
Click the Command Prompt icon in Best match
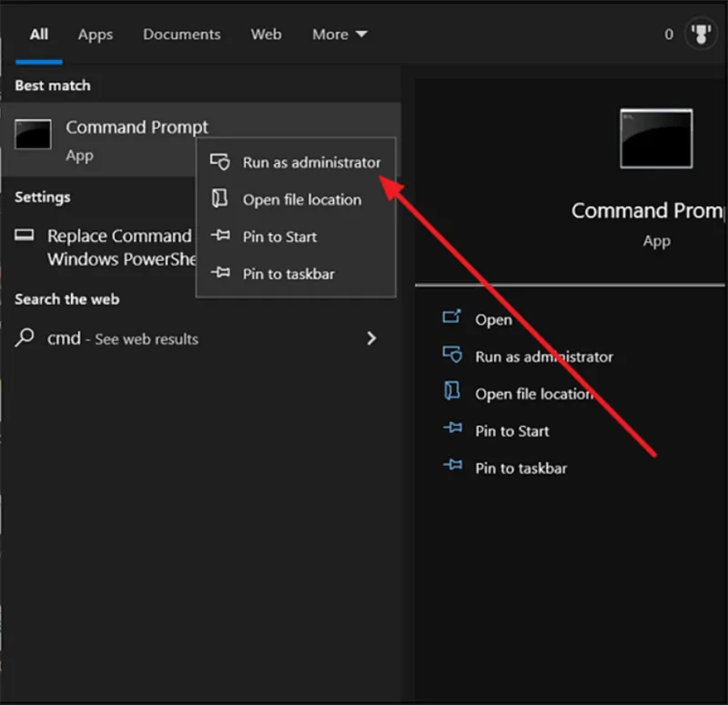(x=33, y=134)
